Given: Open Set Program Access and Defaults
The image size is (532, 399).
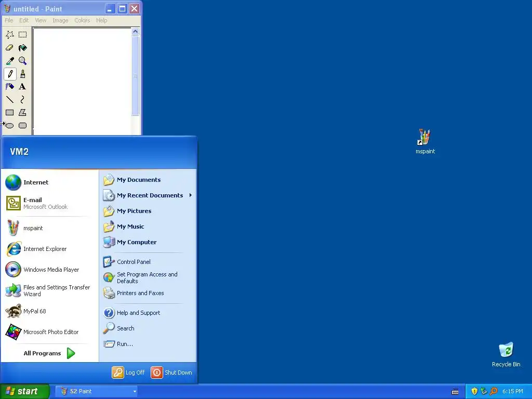Looking at the screenshot, I should [x=148, y=277].
